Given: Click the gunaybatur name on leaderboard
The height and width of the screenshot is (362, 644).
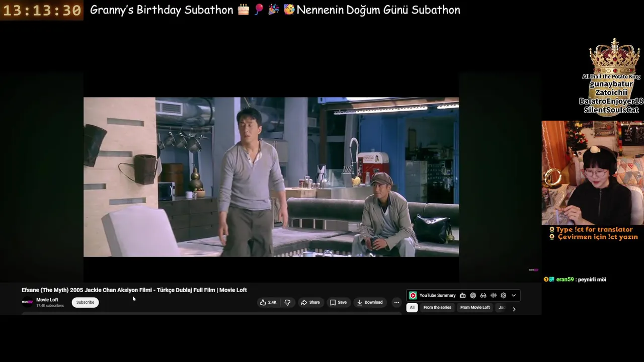Looking at the screenshot, I should (611, 84).
